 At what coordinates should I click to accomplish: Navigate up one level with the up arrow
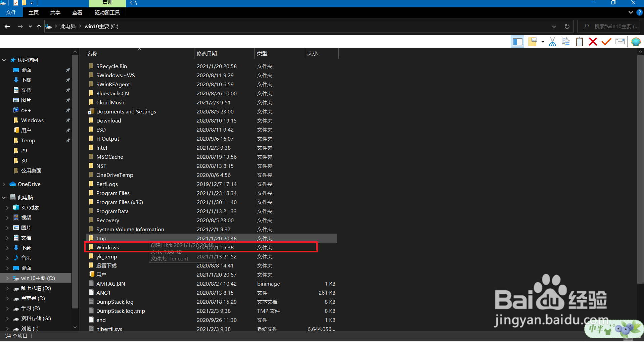39,27
